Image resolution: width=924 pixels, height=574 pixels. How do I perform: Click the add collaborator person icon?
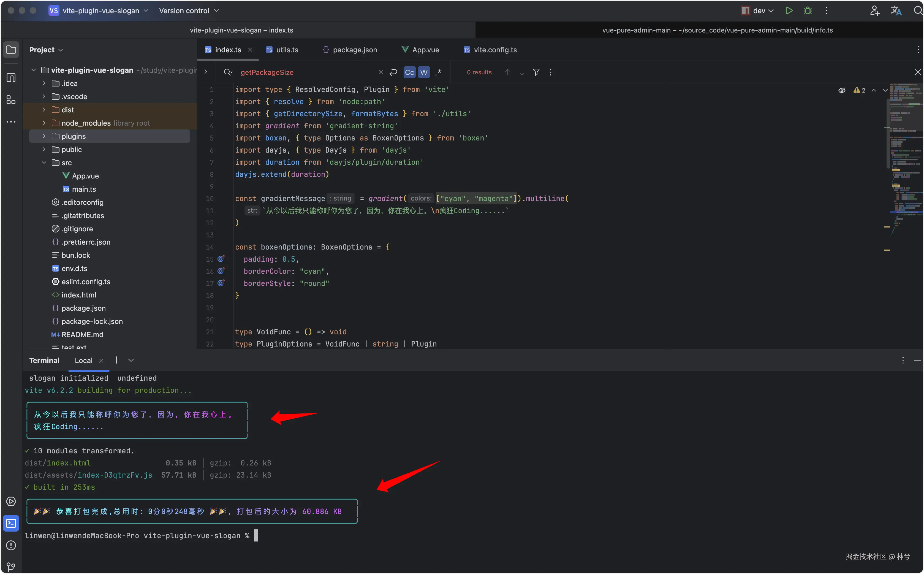click(x=875, y=11)
